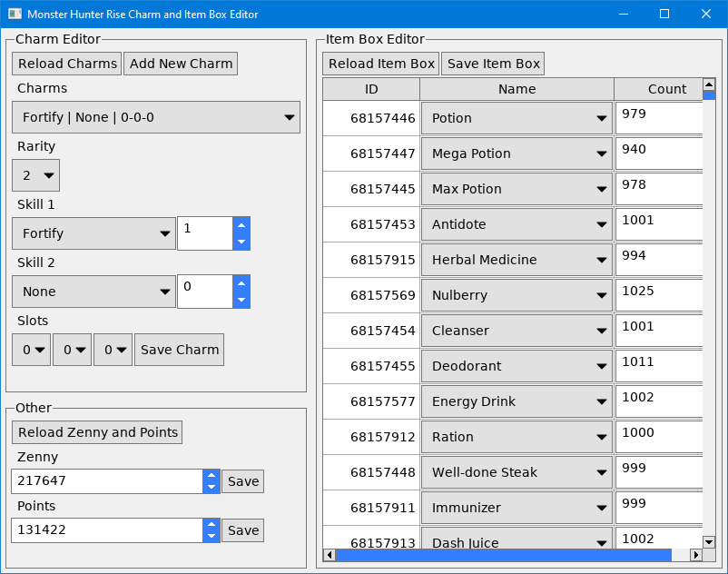This screenshot has width=728, height=574.
Task: Open the Skill 1 Fortify dropdown
Action: point(93,233)
